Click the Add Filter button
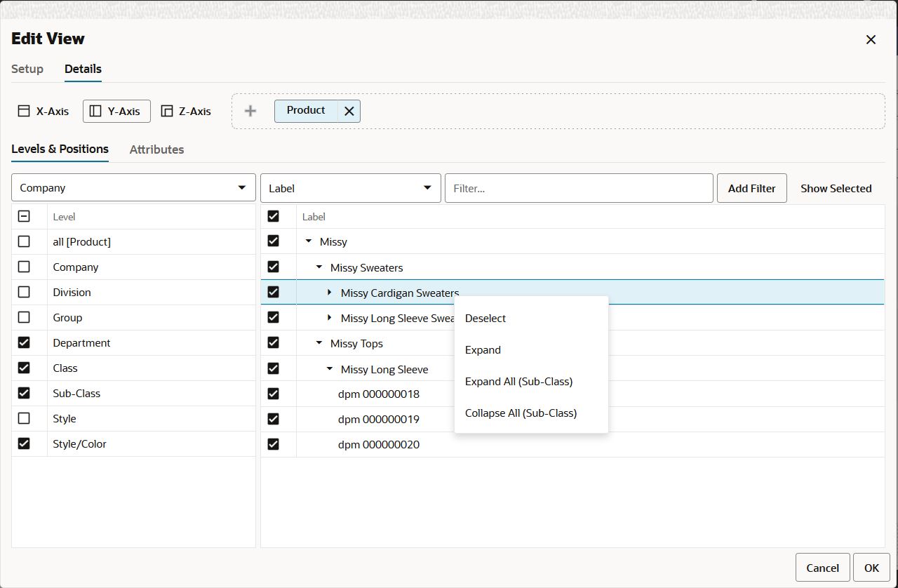The image size is (898, 588). click(x=752, y=188)
